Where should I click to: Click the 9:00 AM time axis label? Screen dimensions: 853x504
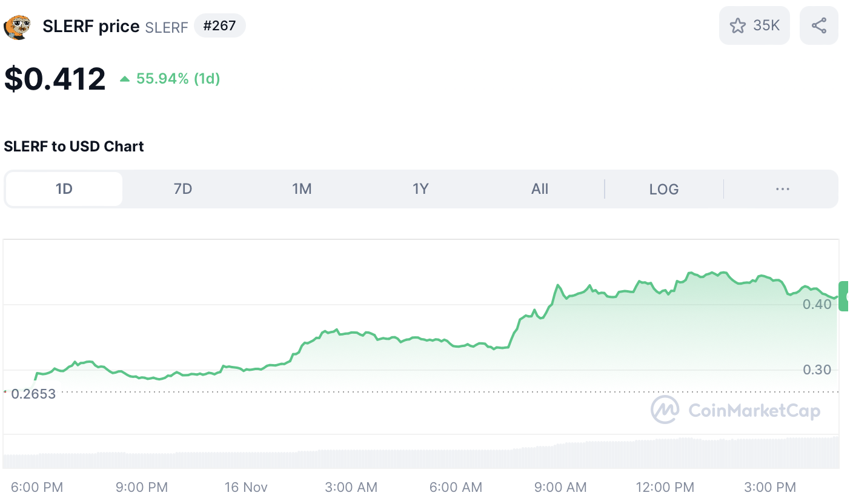coord(561,487)
